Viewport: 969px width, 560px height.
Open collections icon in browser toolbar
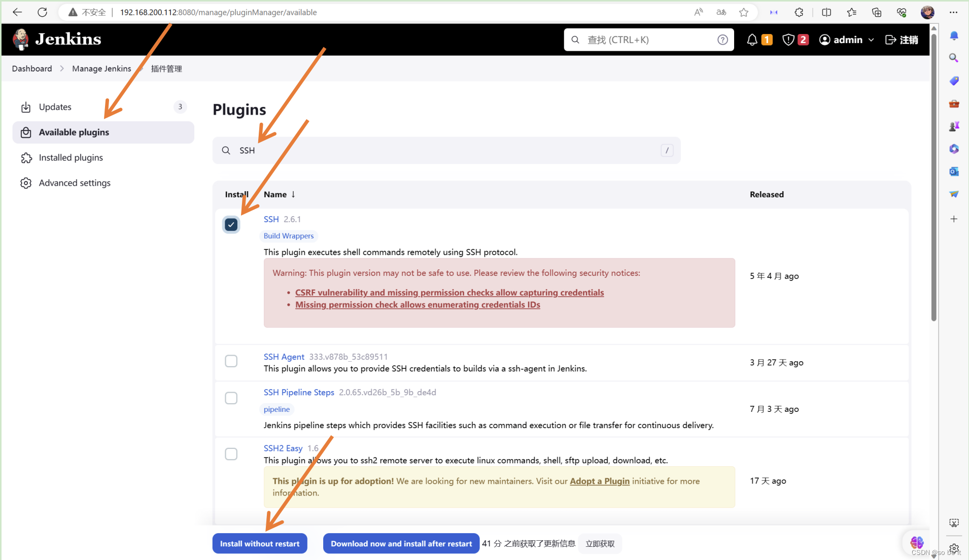pos(877,12)
